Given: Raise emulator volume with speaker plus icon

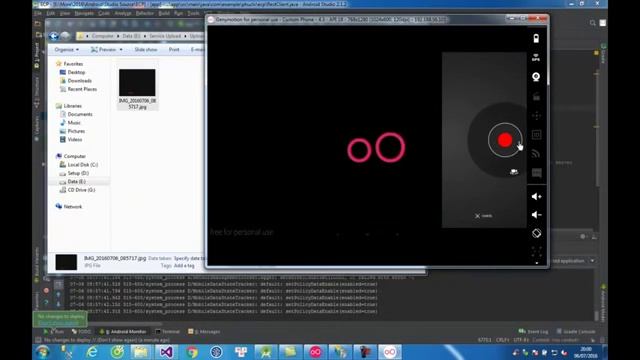Looking at the screenshot, I should point(536,196).
